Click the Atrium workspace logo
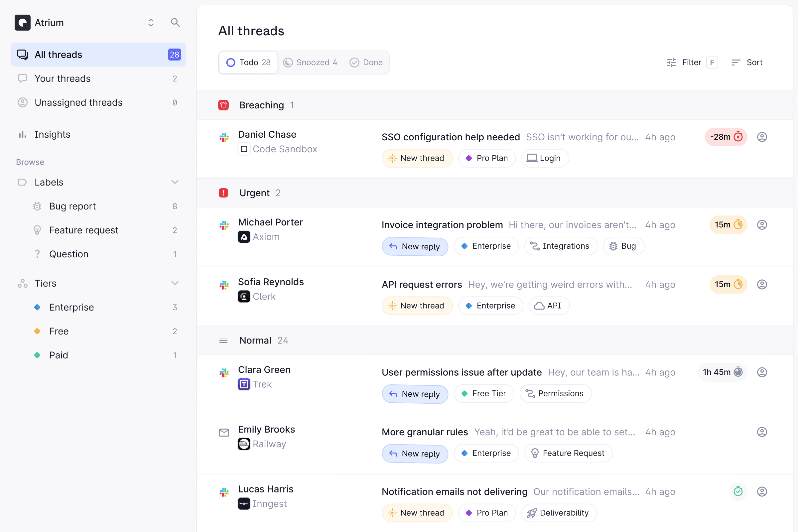Screen dimensions: 798x532 pos(23,23)
